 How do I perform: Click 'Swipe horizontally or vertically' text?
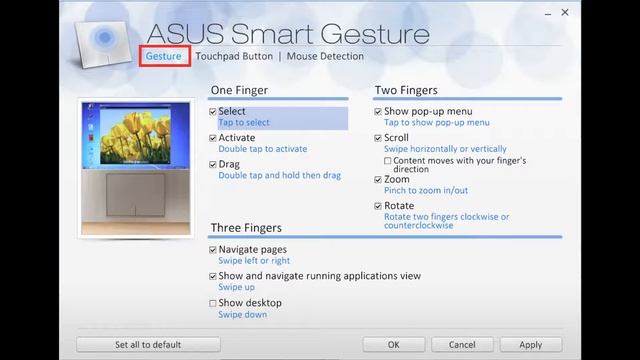(445, 149)
